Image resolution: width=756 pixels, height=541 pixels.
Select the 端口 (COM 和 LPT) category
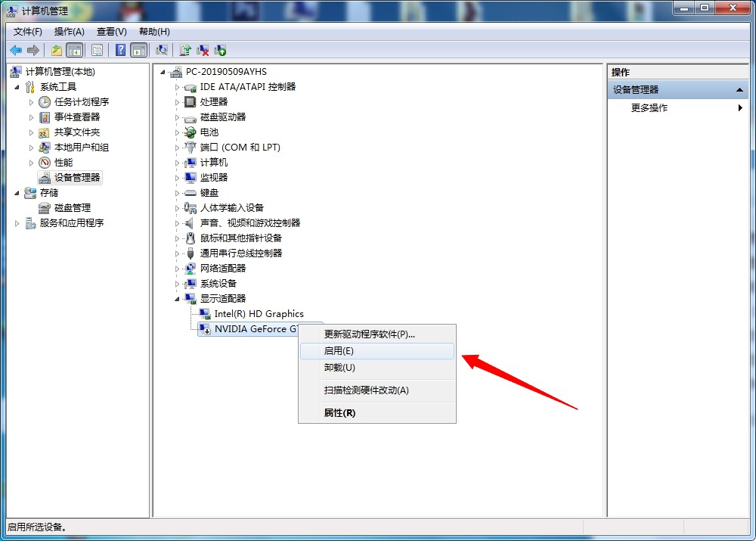pos(240,148)
